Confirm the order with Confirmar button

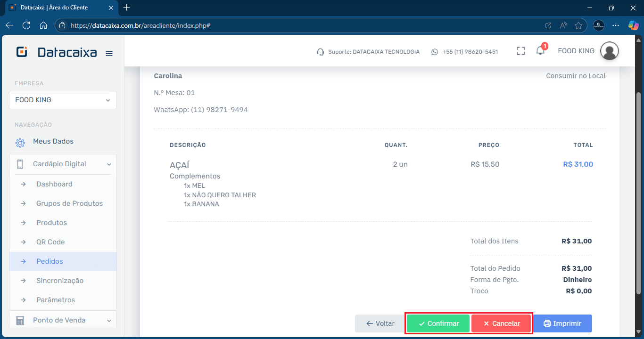(438, 323)
